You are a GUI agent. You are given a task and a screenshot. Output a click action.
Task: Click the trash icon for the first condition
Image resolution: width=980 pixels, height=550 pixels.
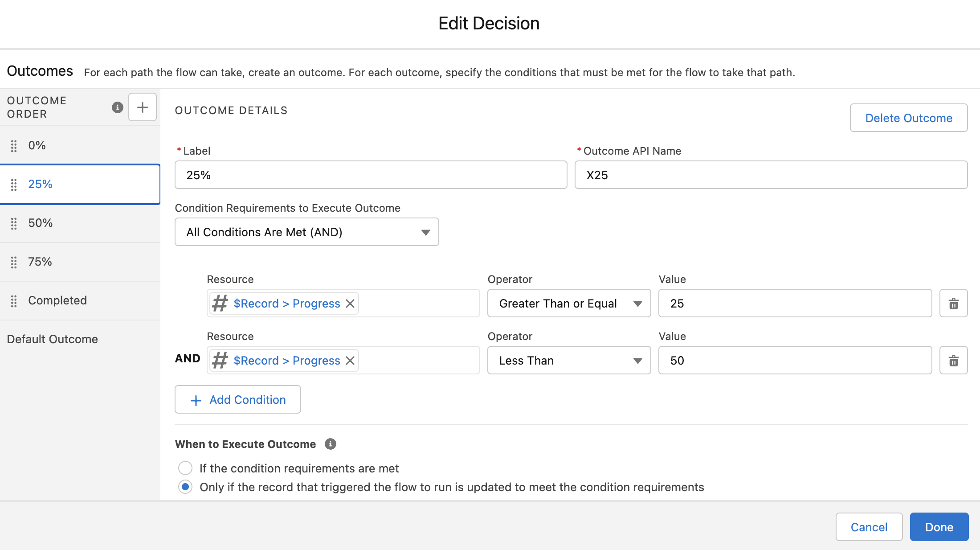(x=953, y=303)
